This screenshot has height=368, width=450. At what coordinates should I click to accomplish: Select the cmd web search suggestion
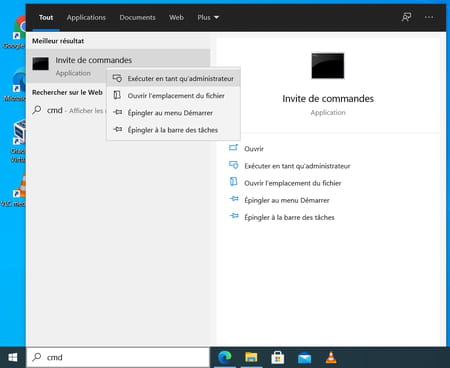coord(69,110)
